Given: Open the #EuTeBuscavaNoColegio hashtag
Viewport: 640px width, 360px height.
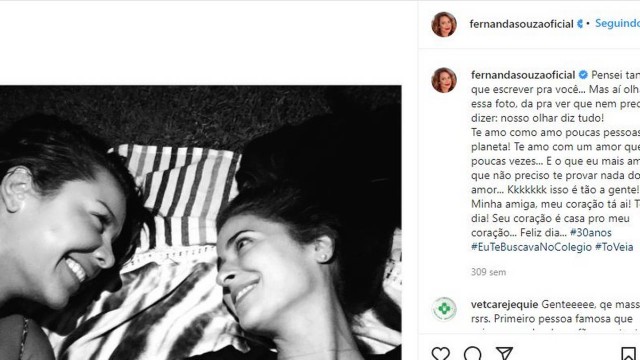Looking at the screenshot, I should click(x=531, y=247).
